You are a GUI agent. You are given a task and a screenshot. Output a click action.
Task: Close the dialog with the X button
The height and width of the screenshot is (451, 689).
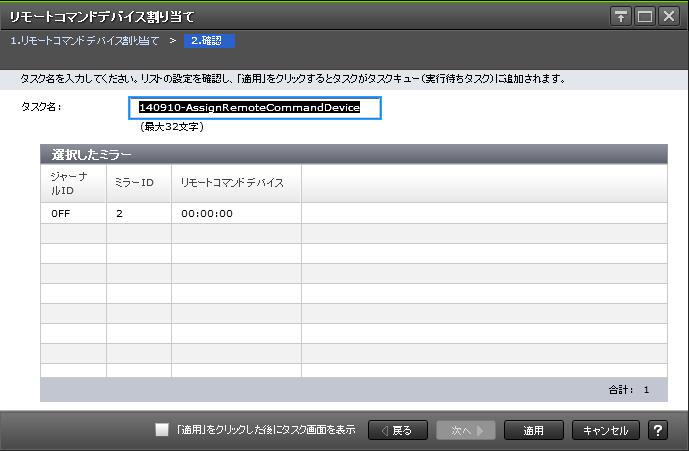(x=669, y=17)
